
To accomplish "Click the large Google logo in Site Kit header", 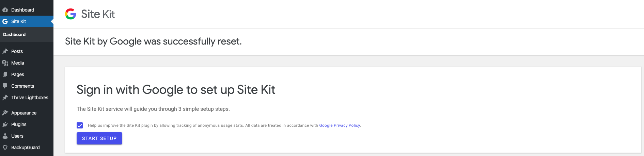I will [x=70, y=14].
